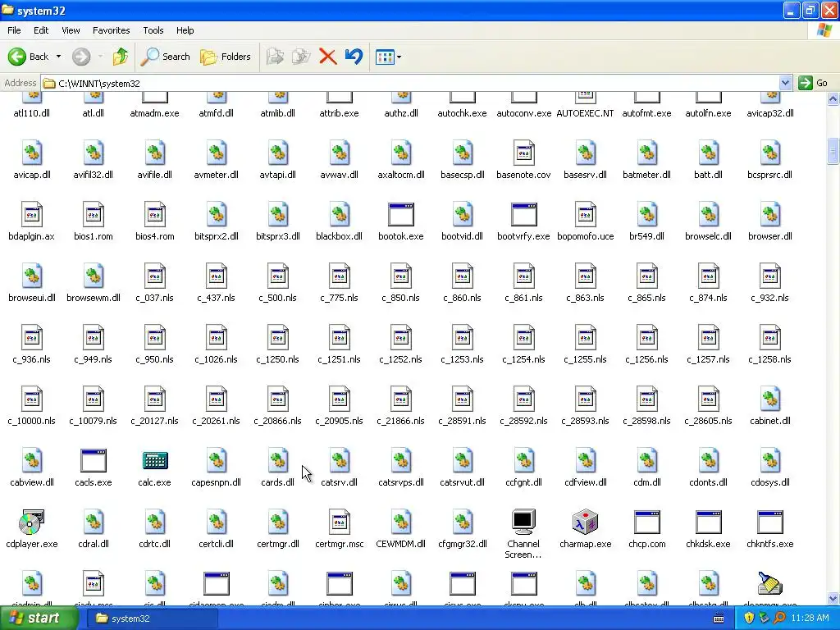Select the charmap.exe character map icon
The image size is (840, 630).
(x=585, y=523)
